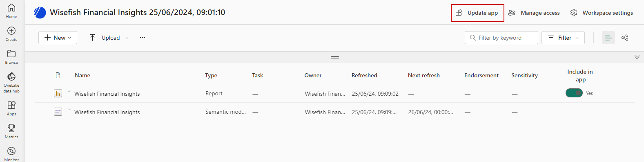Open the Create section in sidebar
Image resolution: width=644 pixels, height=162 pixels.
[x=11, y=34]
